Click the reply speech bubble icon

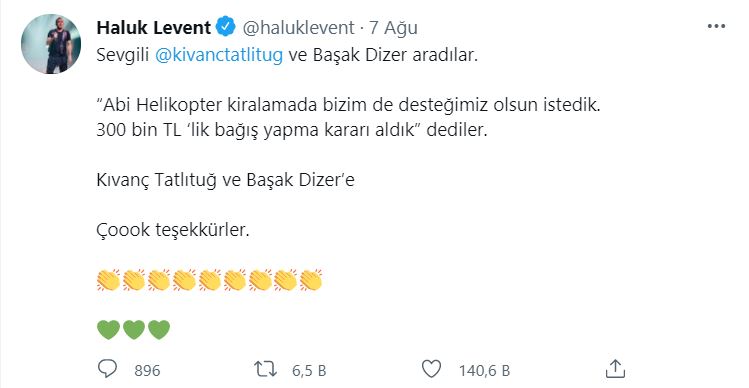pos(107,369)
